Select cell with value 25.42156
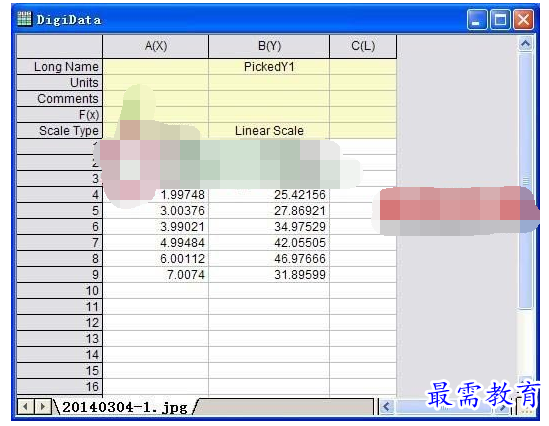 click(x=269, y=195)
